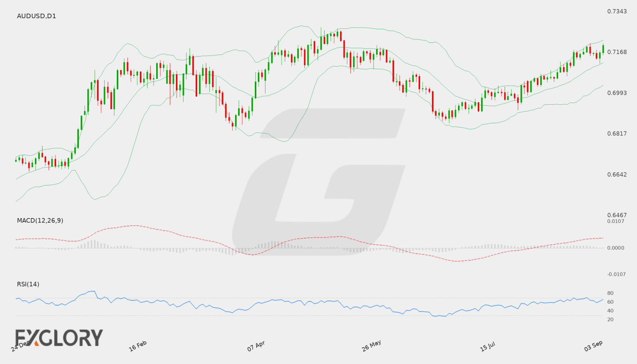The image size is (637, 364).
Task: Click the 03 Sep date label
Action: pyautogui.click(x=593, y=346)
